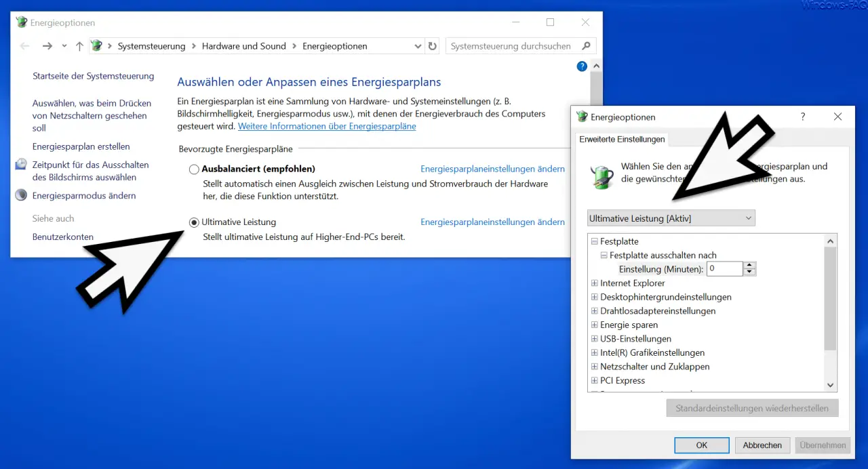Expand Intel(R) Grafikeinstellungen node
The image size is (868, 469).
coord(595,352)
